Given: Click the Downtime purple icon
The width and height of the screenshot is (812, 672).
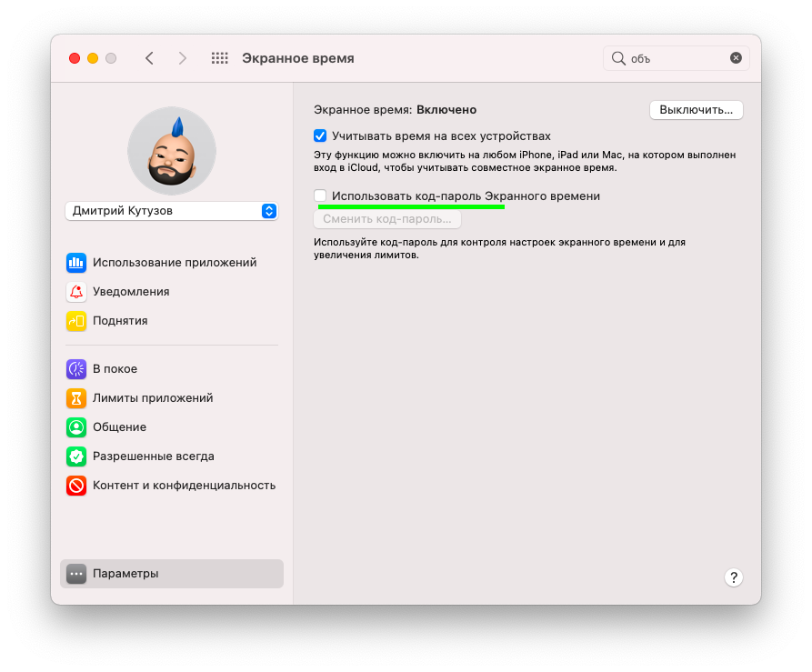Looking at the screenshot, I should pos(76,369).
